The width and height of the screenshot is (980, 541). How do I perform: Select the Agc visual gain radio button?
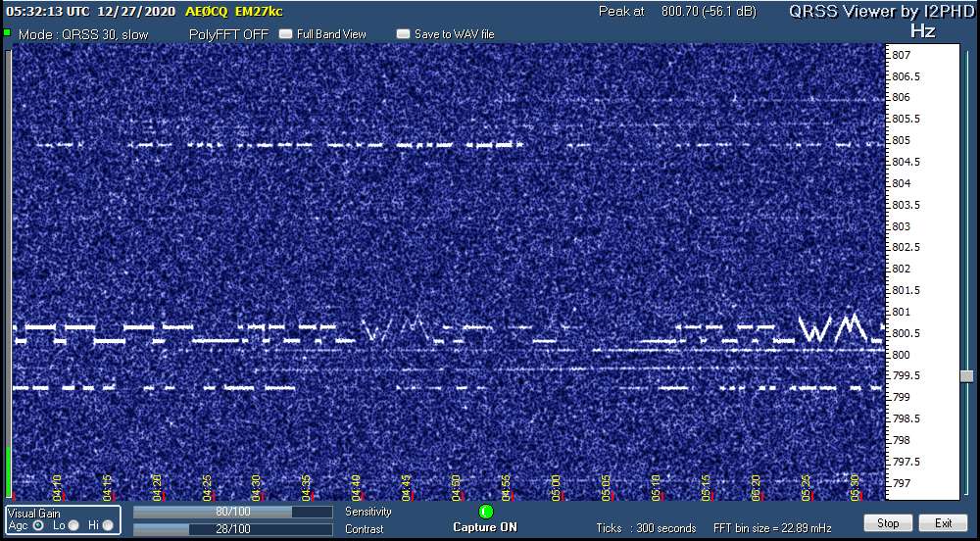(38, 525)
